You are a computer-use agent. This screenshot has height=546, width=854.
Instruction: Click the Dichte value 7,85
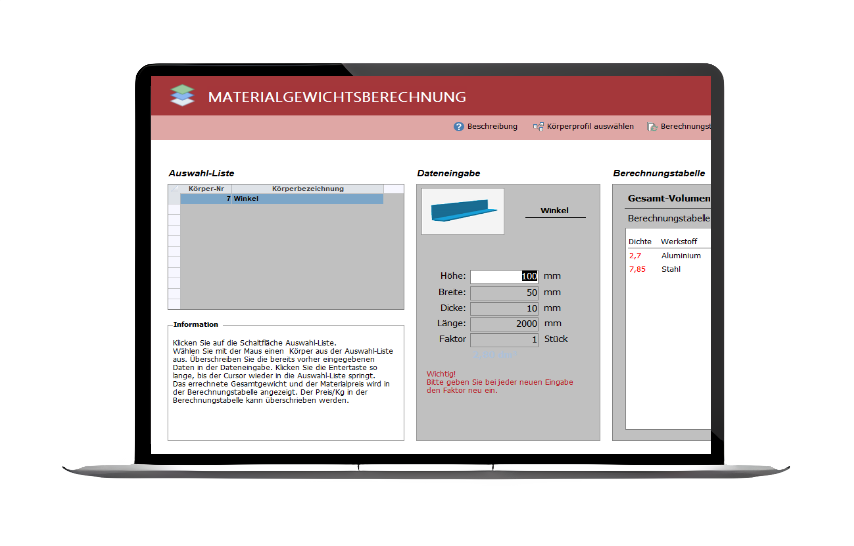pyautogui.click(x=638, y=269)
